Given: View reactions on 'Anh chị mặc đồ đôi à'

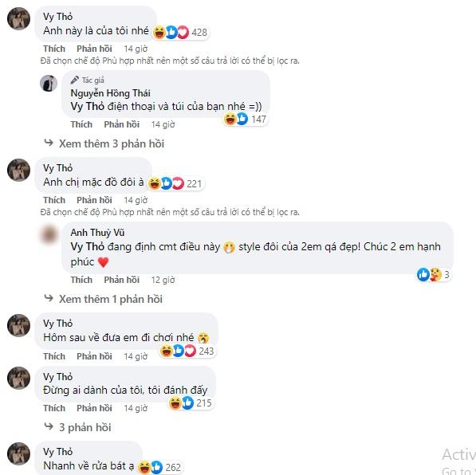Looking at the screenshot, I should (x=175, y=183).
